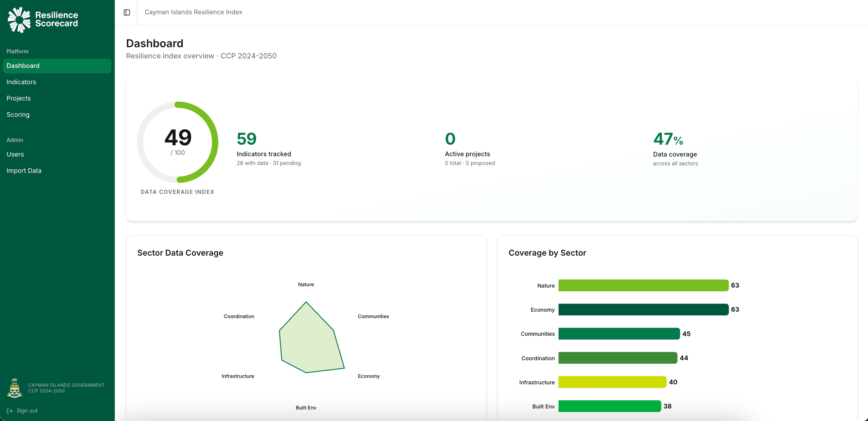Open the Indicators page

pos(21,82)
